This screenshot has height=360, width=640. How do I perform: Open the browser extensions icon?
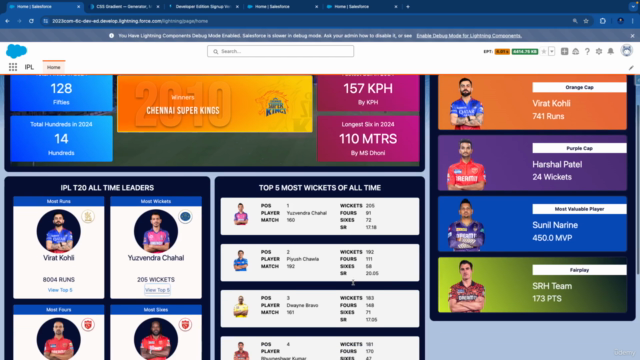click(x=603, y=21)
